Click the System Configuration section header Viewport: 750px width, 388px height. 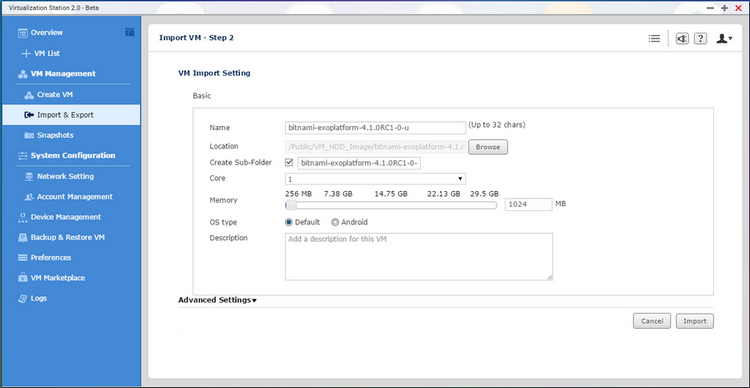coord(73,155)
